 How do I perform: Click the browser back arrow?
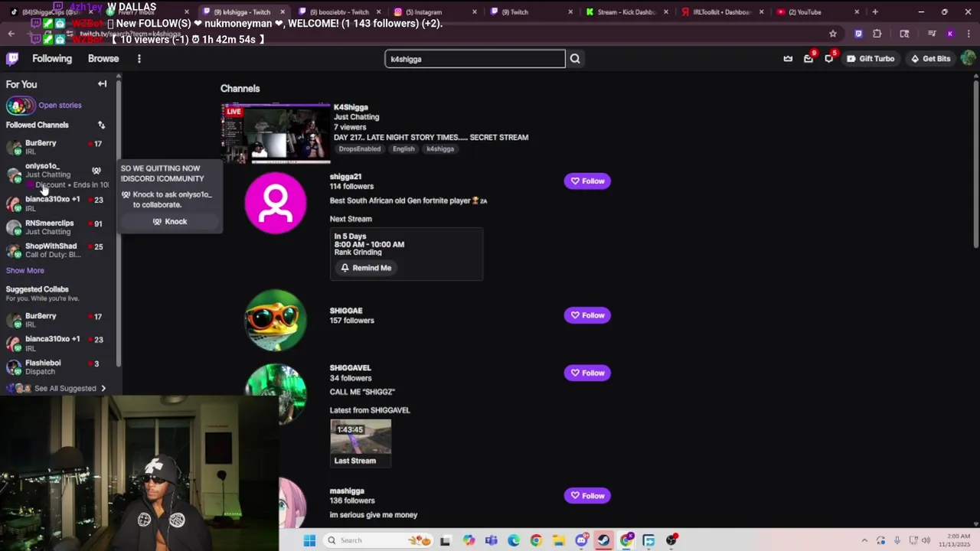[11, 34]
